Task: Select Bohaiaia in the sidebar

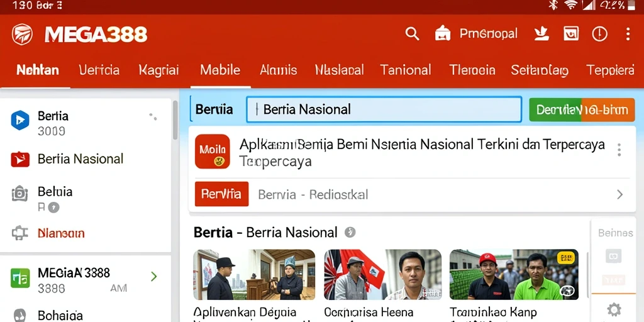Action: coord(60,316)
